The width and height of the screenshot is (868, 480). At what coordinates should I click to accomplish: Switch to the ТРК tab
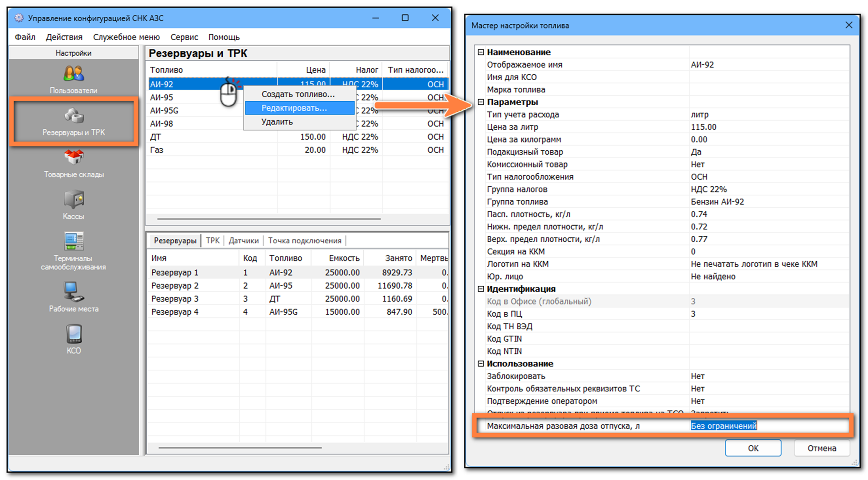(213, 240)
